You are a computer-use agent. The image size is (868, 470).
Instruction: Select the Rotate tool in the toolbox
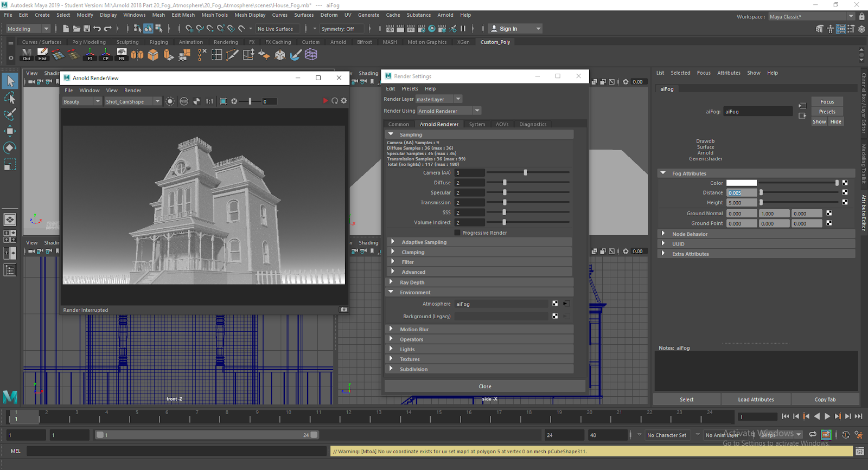10,147
